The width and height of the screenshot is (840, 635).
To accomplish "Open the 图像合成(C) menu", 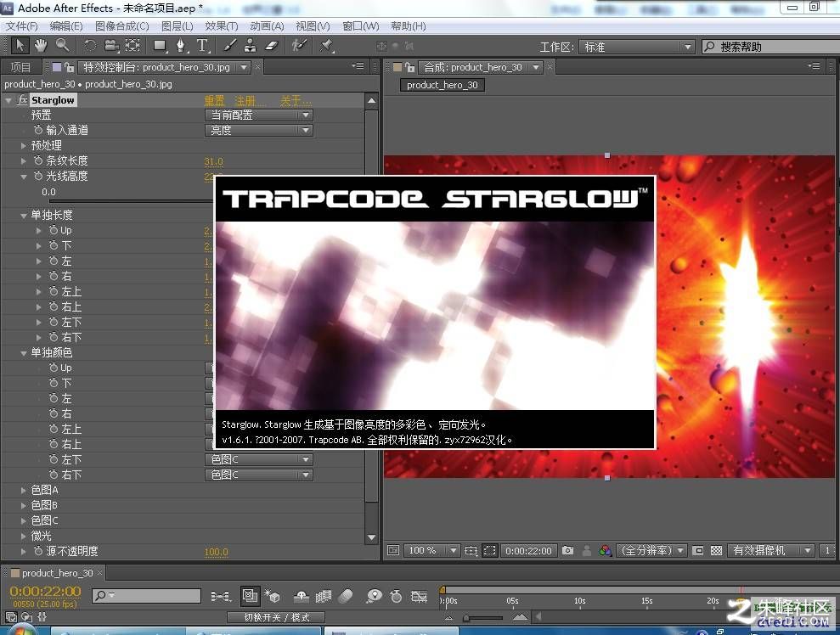I will click(121, 26).
